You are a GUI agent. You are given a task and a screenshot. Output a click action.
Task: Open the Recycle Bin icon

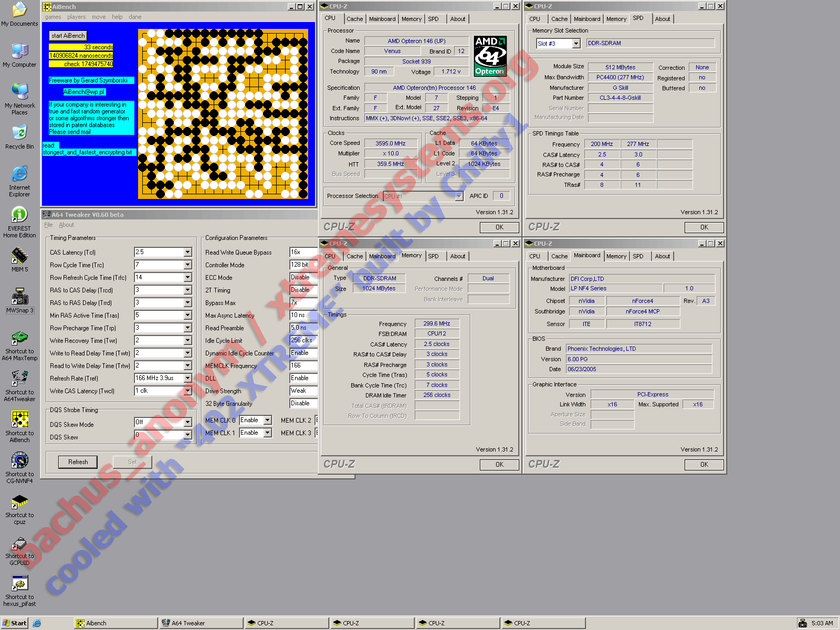click(19, 137)
